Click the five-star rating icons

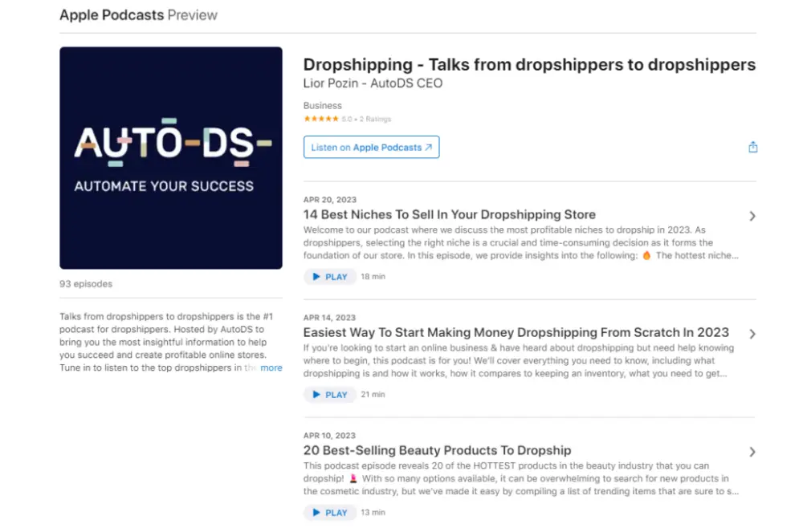tap(321, 119)
